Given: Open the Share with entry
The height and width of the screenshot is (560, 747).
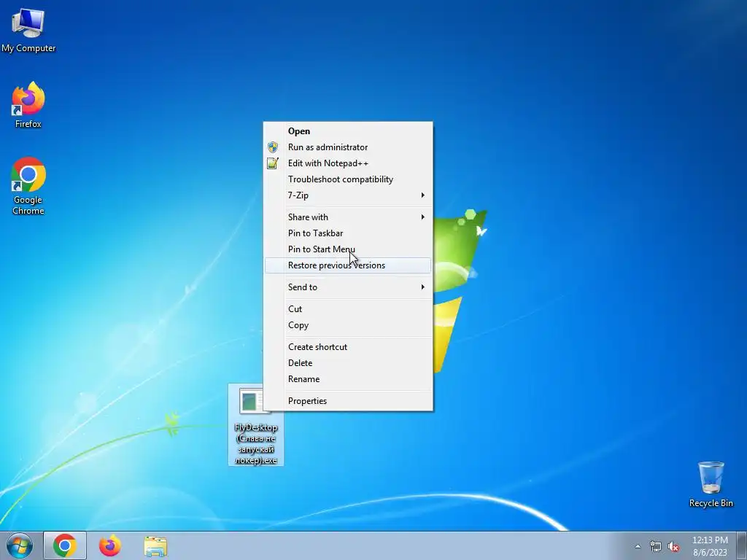Looking at the screenshot, I should click(x=348, y=217).
